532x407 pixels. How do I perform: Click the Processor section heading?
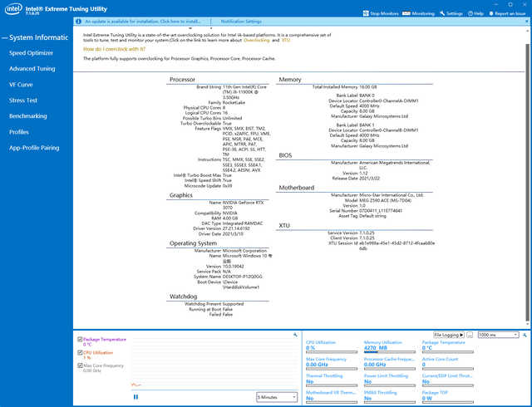coord(182,80)
